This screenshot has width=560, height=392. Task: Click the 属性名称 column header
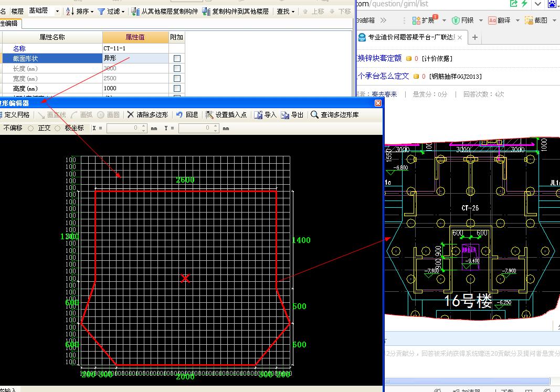point(52,37)
